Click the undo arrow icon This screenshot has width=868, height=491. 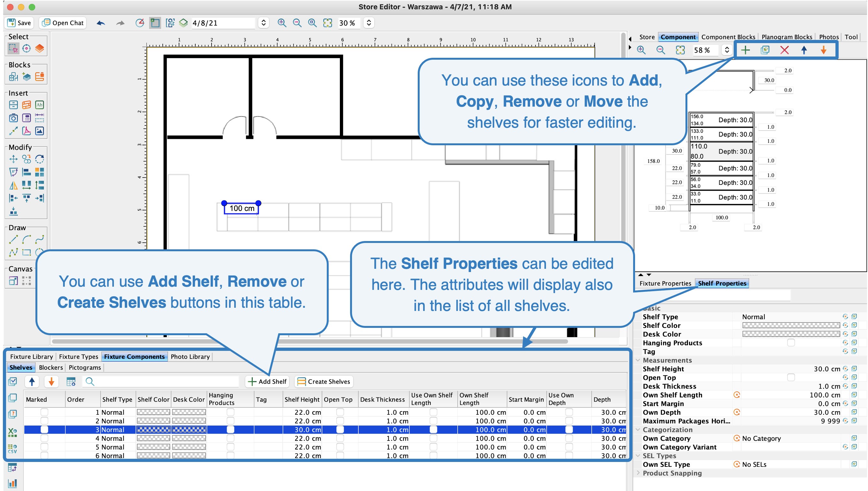[x=101, y=23]
